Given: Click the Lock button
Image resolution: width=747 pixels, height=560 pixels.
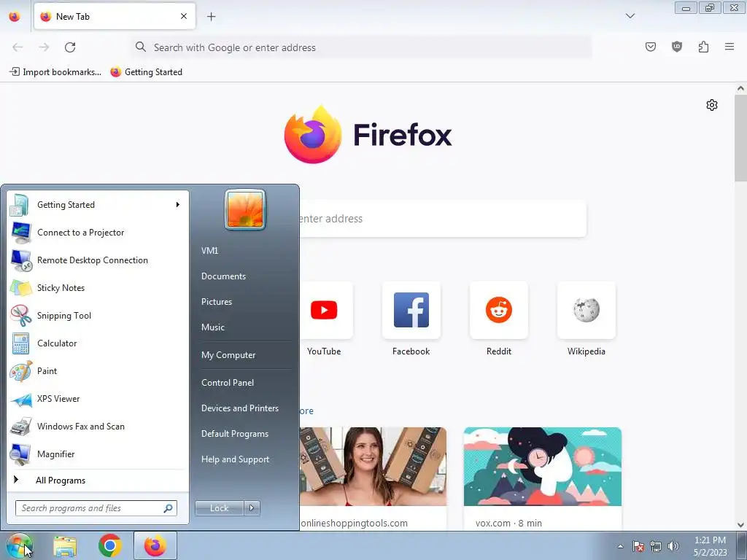Looking at the screenshot, I should [219, 508].
